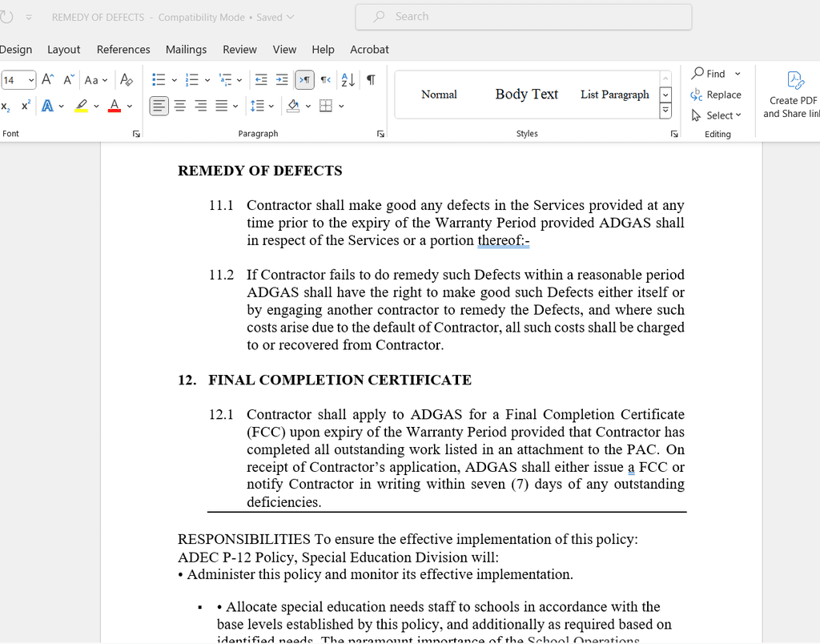Screen dimensions: 820x644
Task: Open Design tab
Action: pos(16,49)
